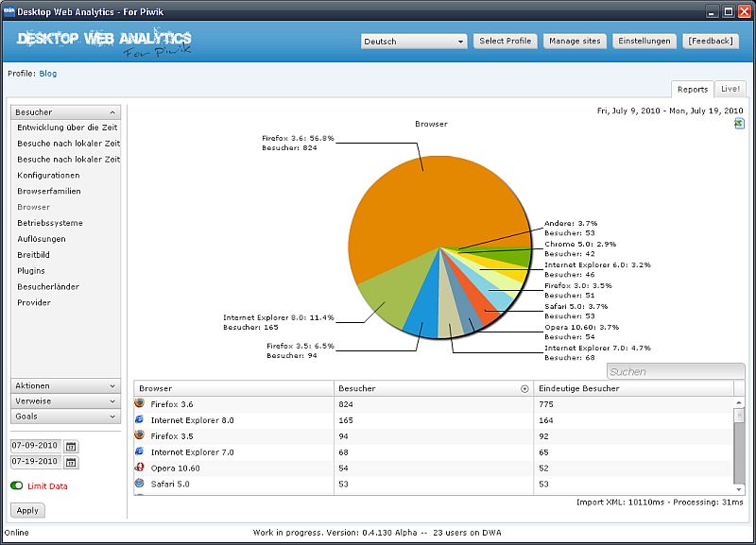Screen dimensions: 756x545
Task: Open the start date calendar picker
Action: click(x=71, y=446)
